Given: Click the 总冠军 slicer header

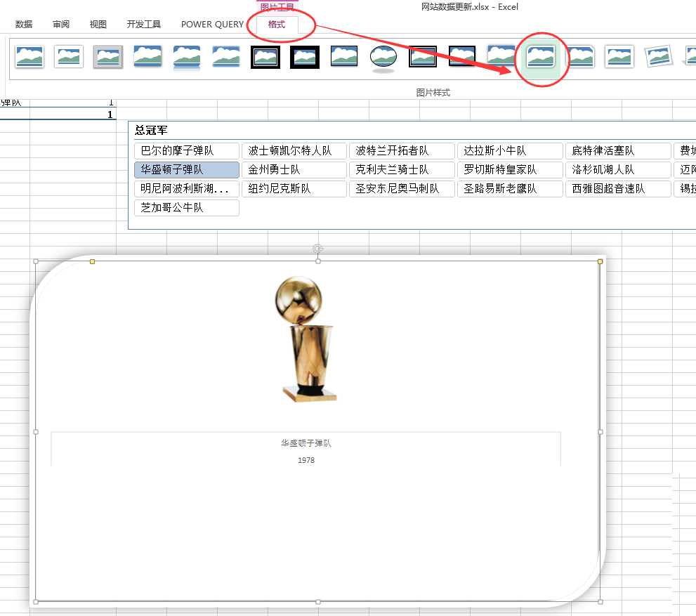Looking at the screenshot, I should (152, 131).
